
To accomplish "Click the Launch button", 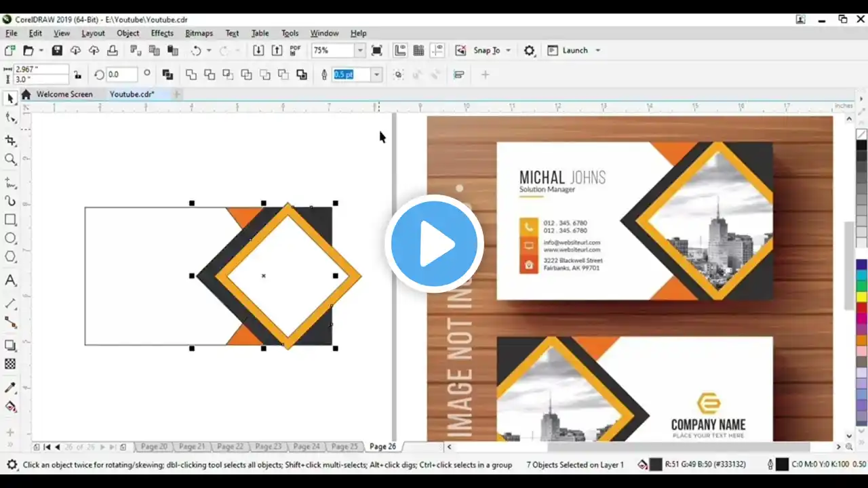I will tap(574, 51).
